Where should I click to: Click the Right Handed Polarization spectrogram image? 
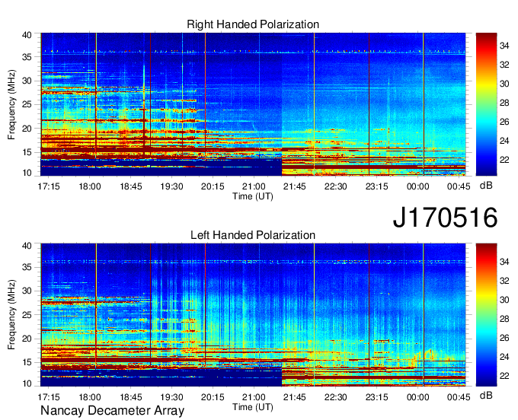click(x=253, y=104)
